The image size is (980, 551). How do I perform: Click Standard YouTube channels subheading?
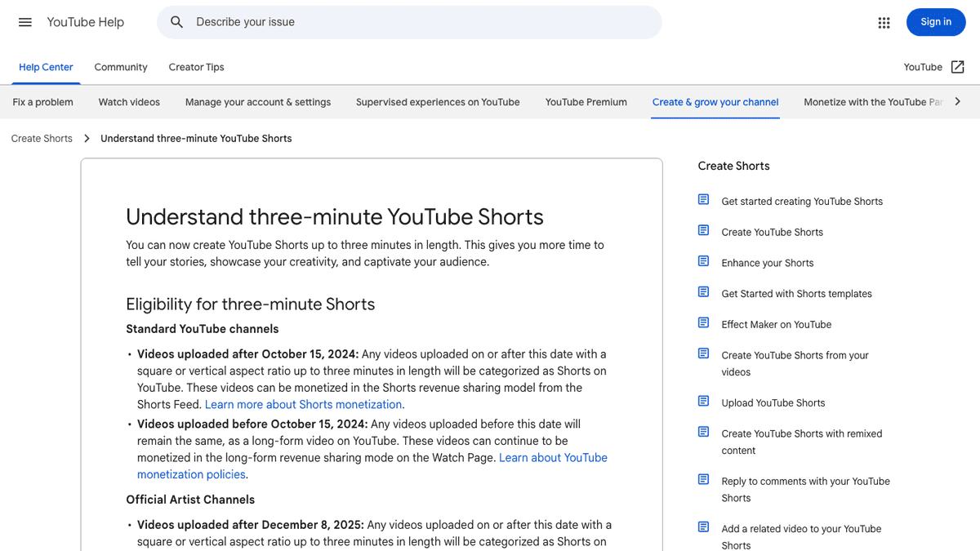202,329
